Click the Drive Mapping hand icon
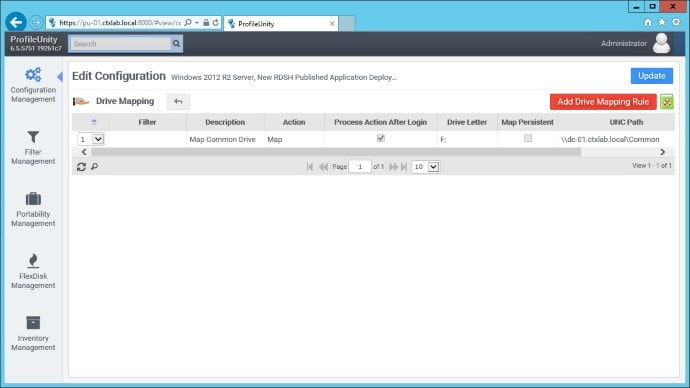 click(x=81, y=102)
